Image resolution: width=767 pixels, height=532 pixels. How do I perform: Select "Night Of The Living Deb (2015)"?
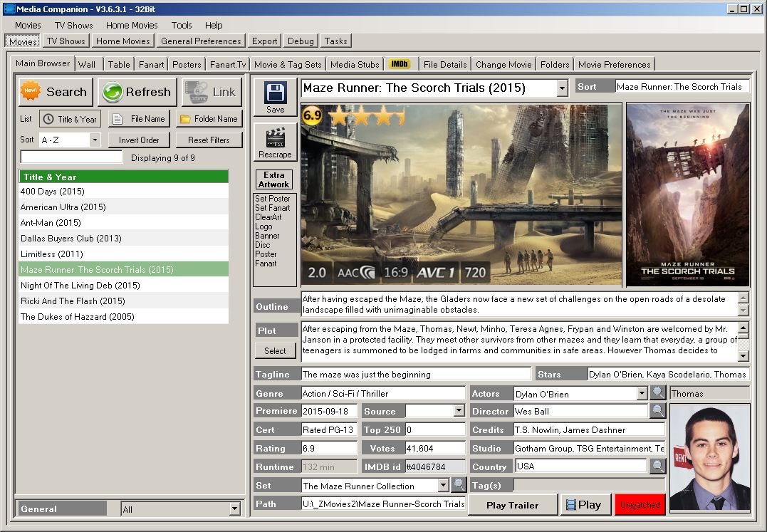pos(123,285)
